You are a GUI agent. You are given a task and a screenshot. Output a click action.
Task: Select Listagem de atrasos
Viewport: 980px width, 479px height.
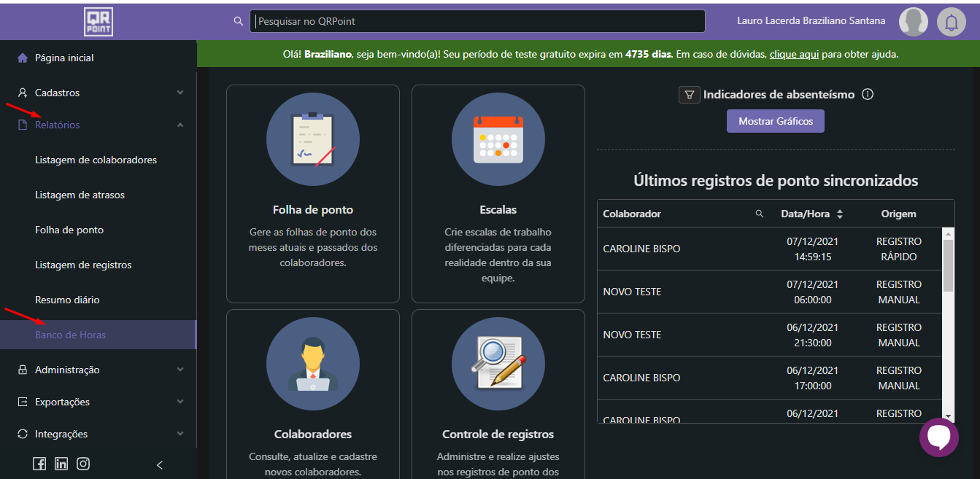(x=80, y=195)
